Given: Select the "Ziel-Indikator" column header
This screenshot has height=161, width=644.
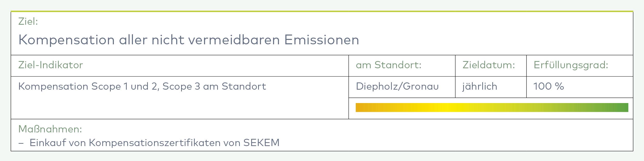Looking at the screenshot, I should pyautogui.click(x=50, y=65).
